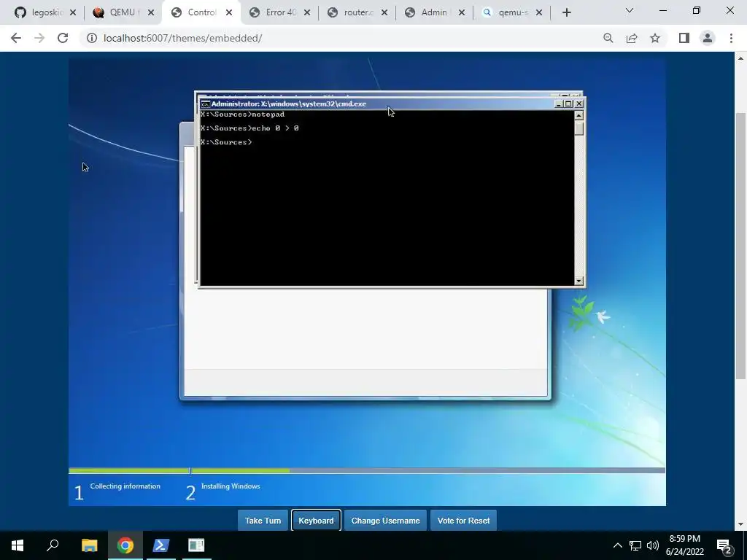Open File Explorer from taskbar
747x560 pixels.
click(x=89, y=545)
